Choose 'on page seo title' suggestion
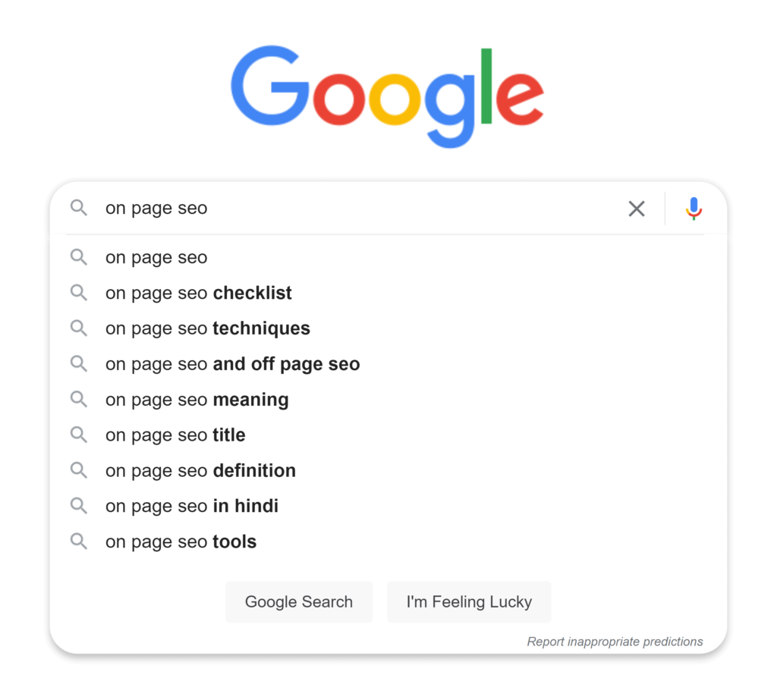This screenshot has width=777, height=700. coord(175,435)
